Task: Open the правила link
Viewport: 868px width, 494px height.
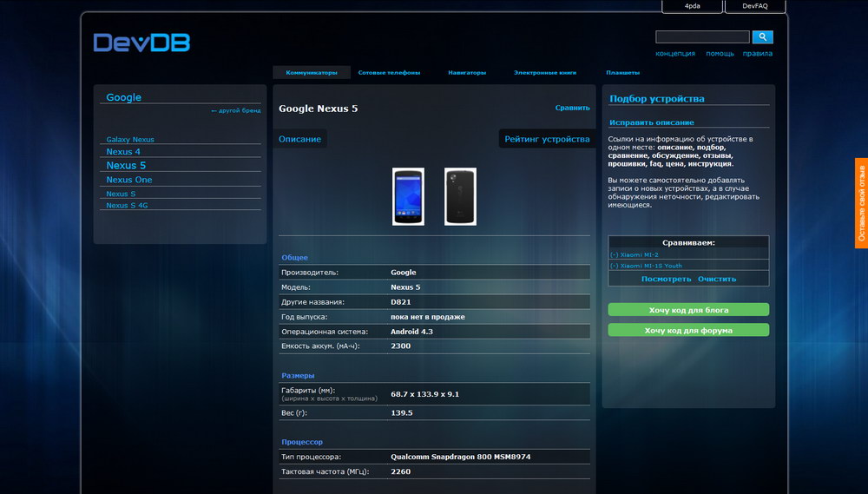Action: coord(757,54)
